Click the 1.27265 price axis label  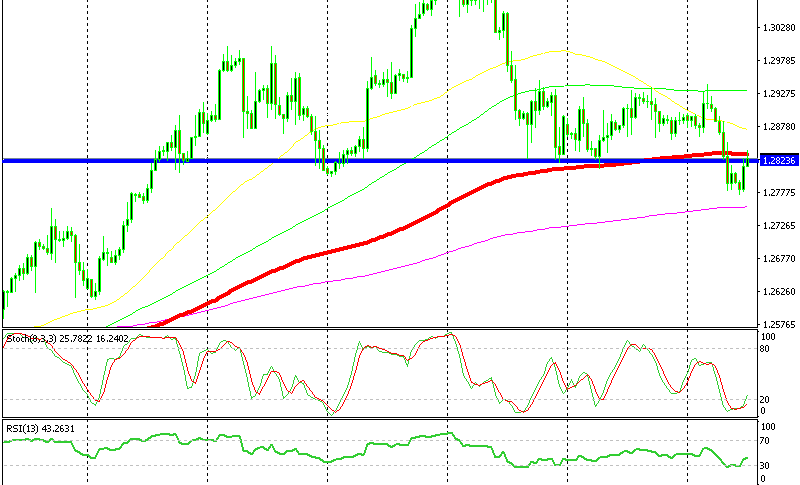[779, 226]
